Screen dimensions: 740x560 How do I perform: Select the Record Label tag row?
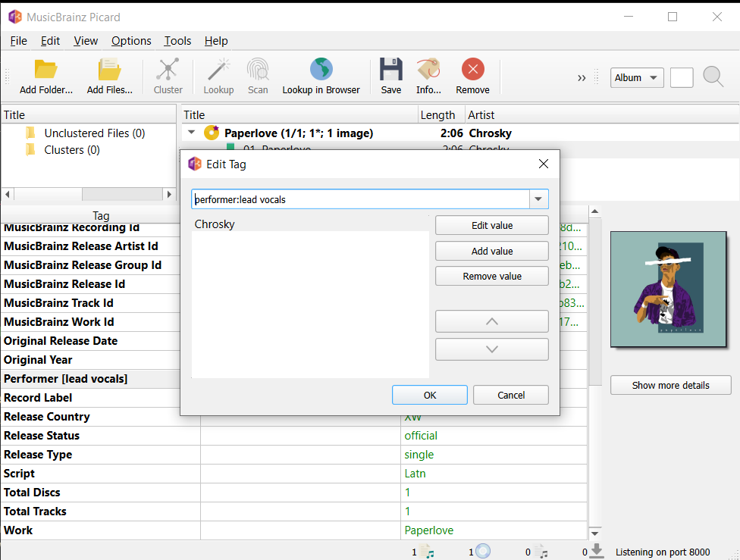click(91, 398)
